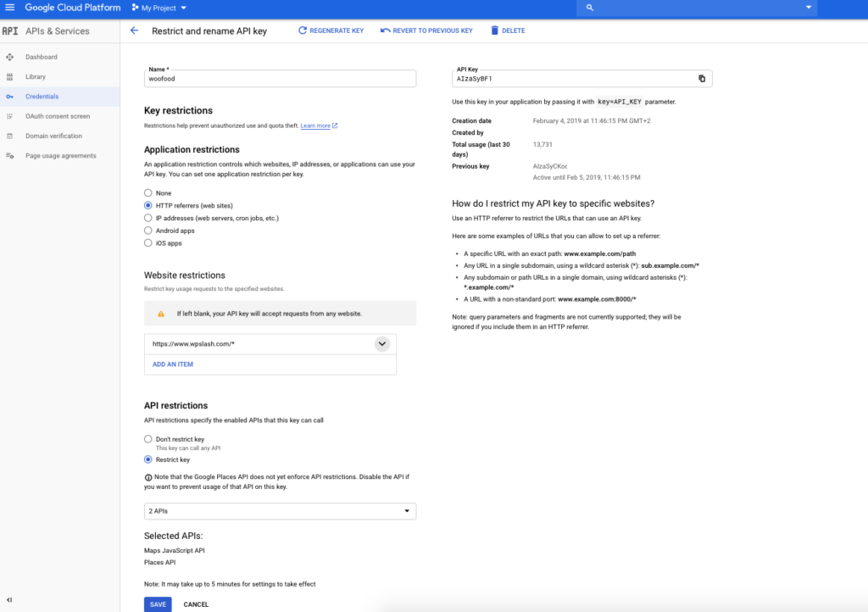Click the sub.example.com/* example text
868x612 pixels.
coord(670,265)
